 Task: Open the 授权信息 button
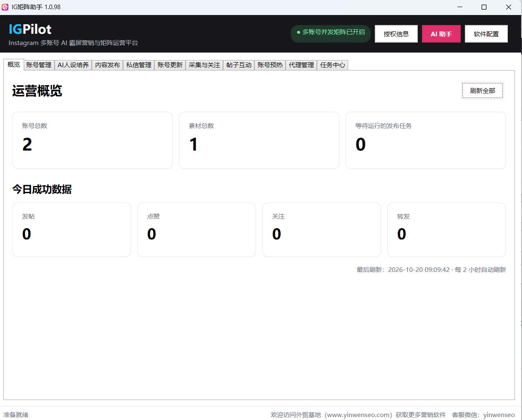tap(396, 34)
